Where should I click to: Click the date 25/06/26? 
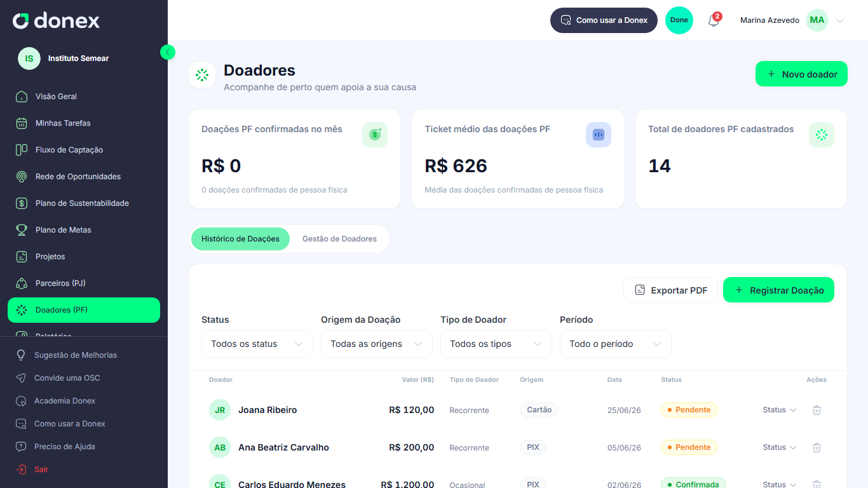coord(624,410)
